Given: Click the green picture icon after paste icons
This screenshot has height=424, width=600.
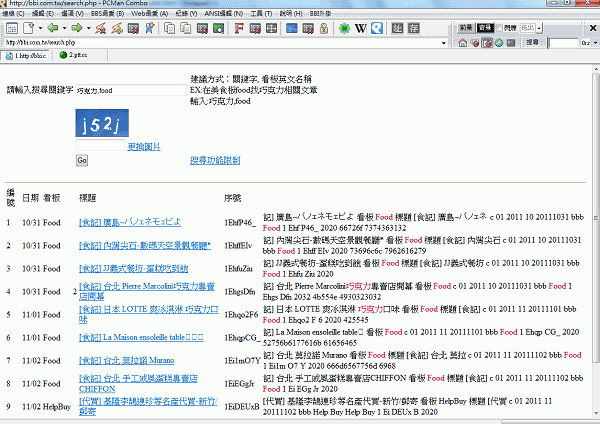Looking at the screenshot, I should (218, 28).
